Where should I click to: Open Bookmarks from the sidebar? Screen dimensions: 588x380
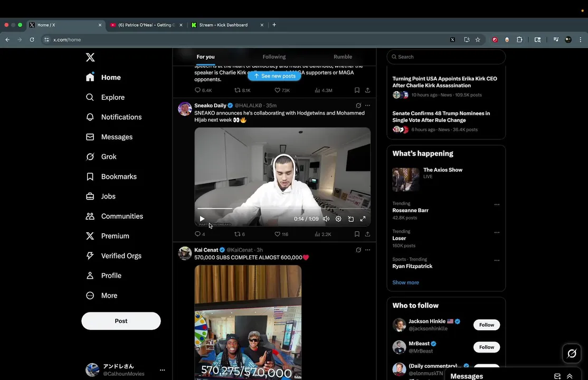click(111, 177)
